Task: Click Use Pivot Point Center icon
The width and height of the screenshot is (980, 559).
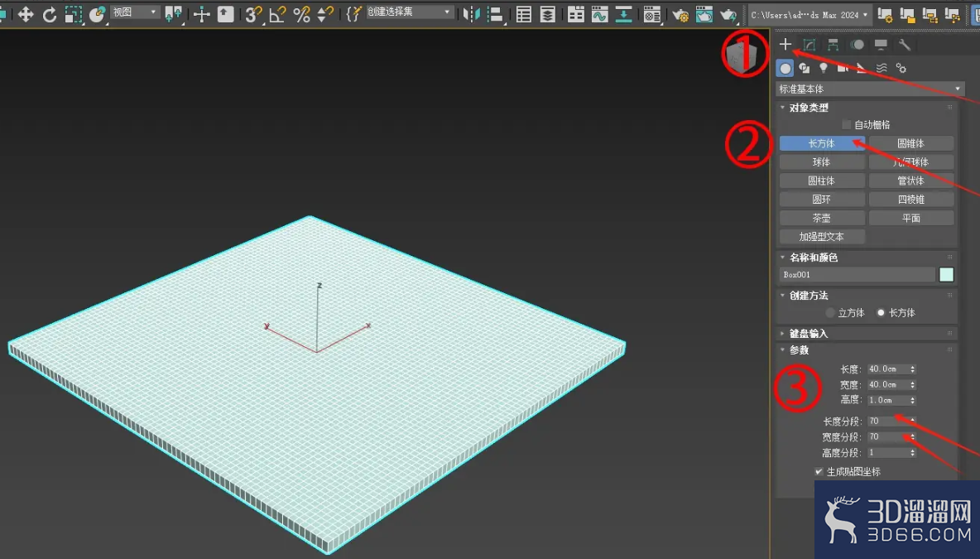Action: 174,14
